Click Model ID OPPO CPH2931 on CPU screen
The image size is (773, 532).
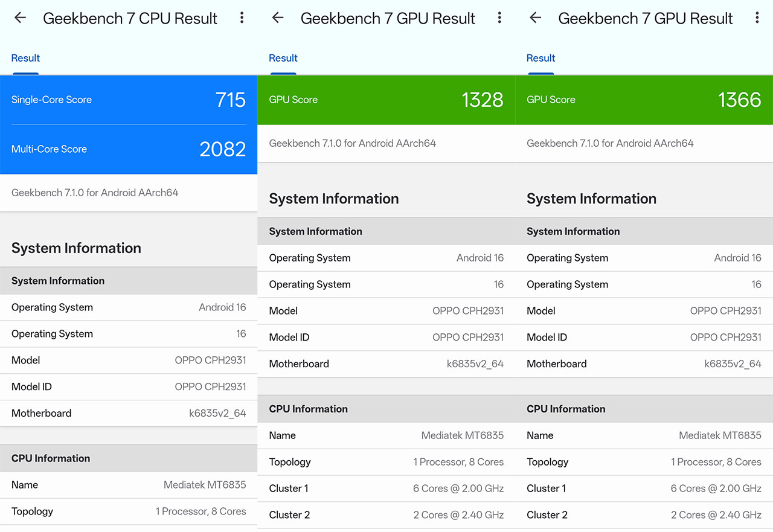tap(129, 387)
